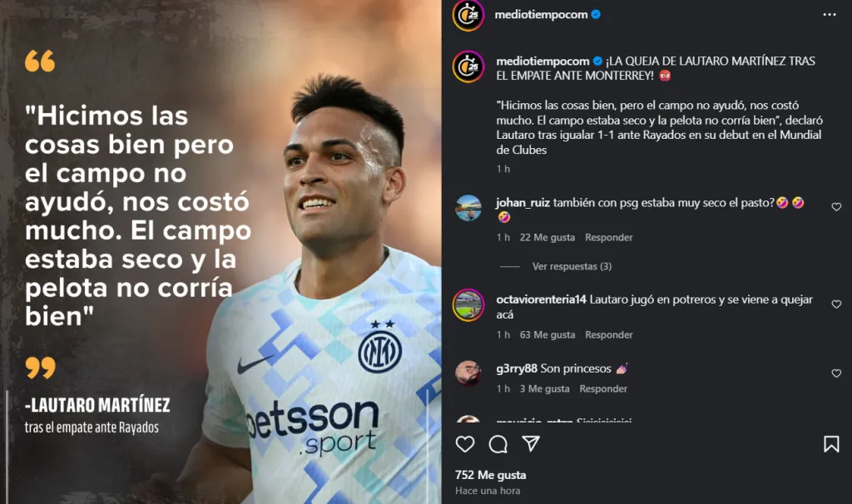Like g3rry88's comment with its heart
Image resolution: width=852 pixels, height=504 pixels.
836,373
